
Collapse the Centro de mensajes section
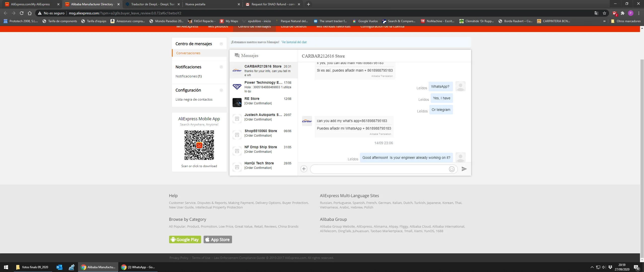[221, 44]
